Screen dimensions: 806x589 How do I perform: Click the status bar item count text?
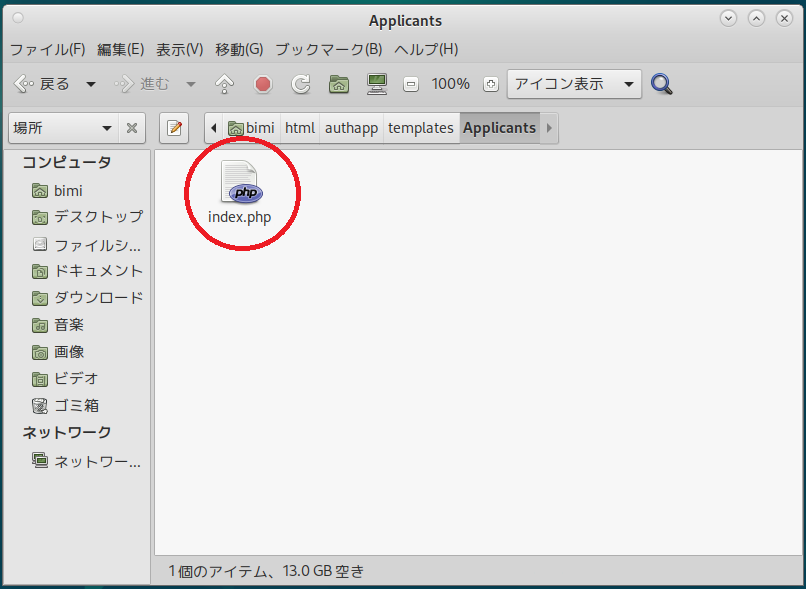(x=266, y=571)
